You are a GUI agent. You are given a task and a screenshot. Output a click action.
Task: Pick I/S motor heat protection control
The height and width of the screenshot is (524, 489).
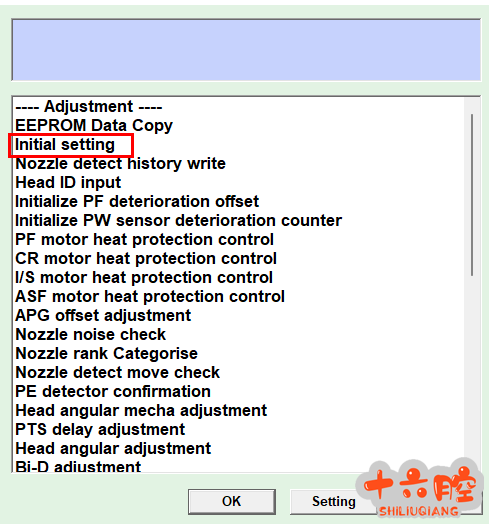144,278
